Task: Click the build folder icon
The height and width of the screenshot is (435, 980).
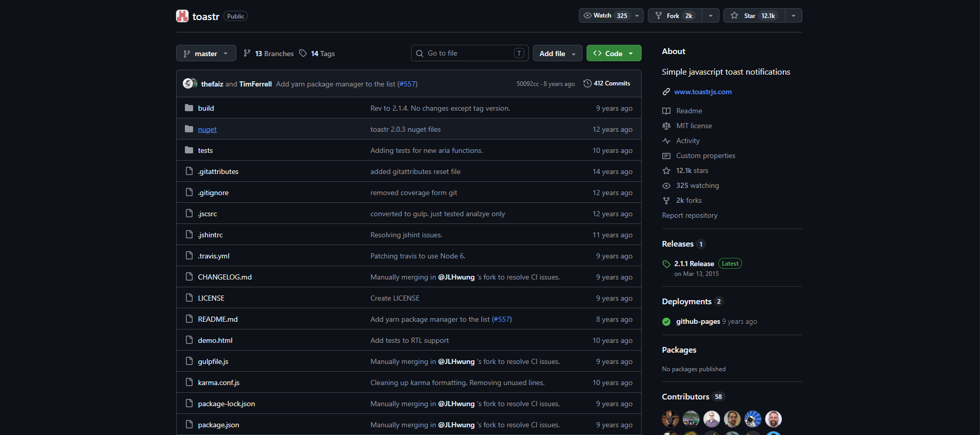Action: point(189,108)
